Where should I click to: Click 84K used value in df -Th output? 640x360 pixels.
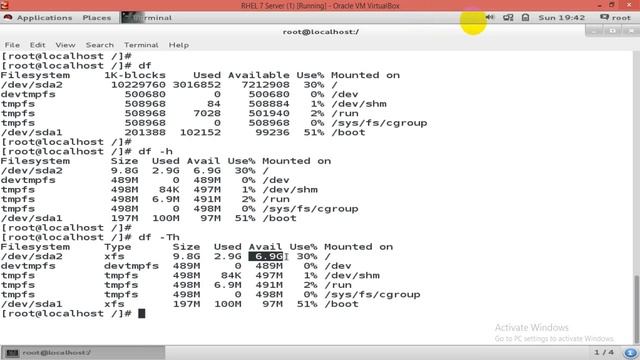(x=231, y=276)
